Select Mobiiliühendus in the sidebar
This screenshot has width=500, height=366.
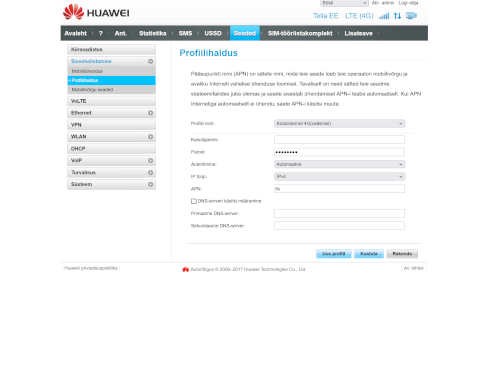pos(111,71)
